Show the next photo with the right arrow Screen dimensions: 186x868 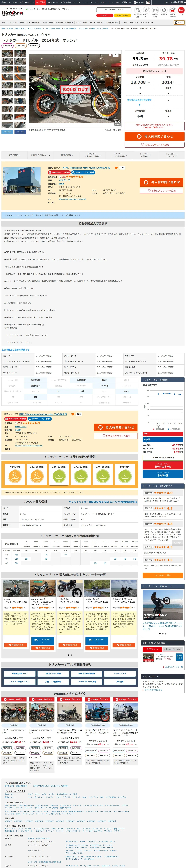coord(118,87)
